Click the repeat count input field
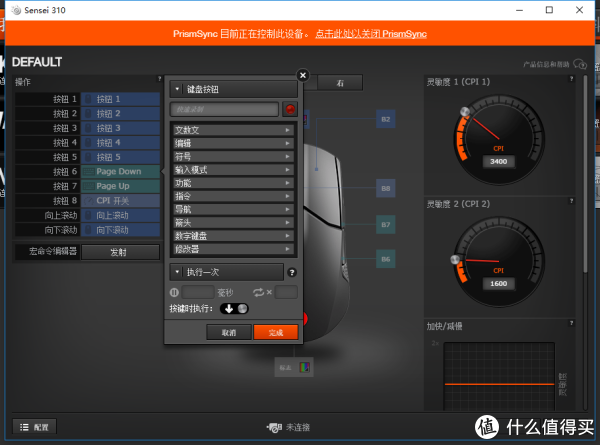Screen dimensions: 600x445 tap(286, 293)
